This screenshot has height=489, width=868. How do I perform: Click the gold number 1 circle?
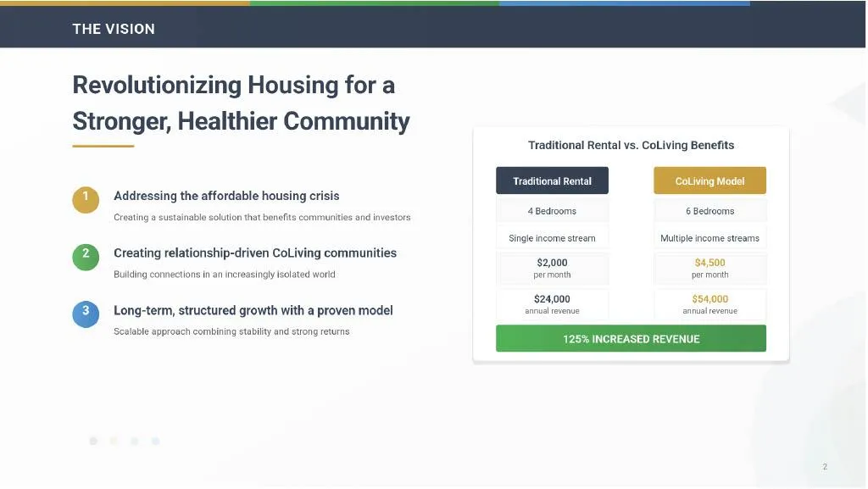[x=86, y=199]
